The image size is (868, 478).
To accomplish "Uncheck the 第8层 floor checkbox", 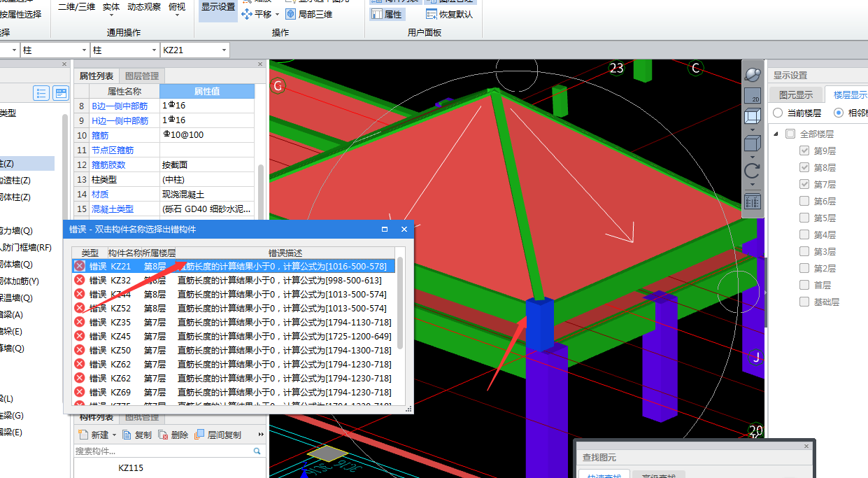I will coord(804,167).
